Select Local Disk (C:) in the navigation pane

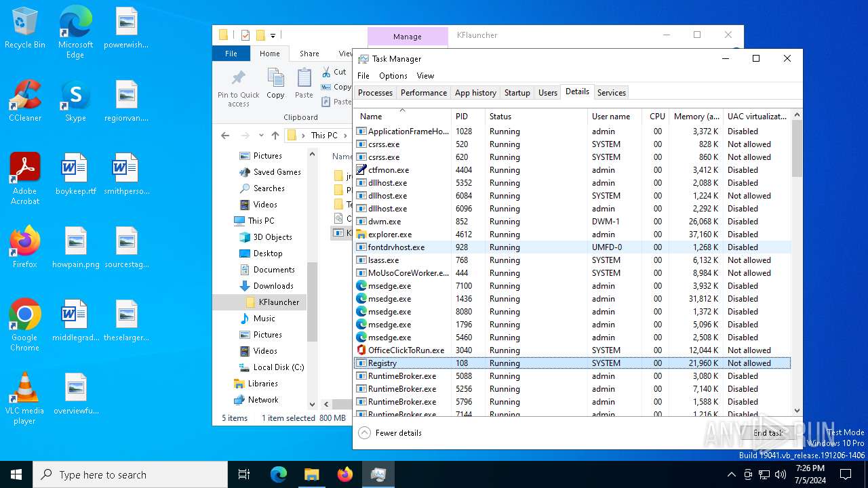point(272,367)
